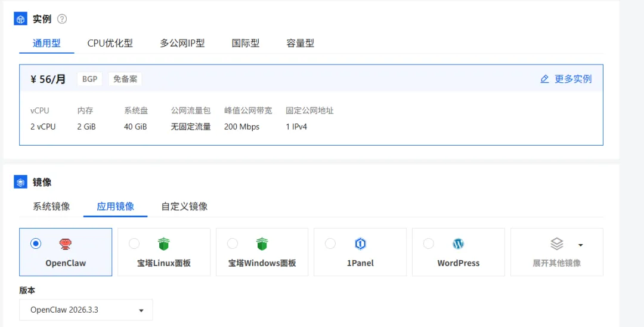This screenshot has height=327, width=644.
Task: Click the green 宝塔Linux面板 logo icon
Action: 164,244
